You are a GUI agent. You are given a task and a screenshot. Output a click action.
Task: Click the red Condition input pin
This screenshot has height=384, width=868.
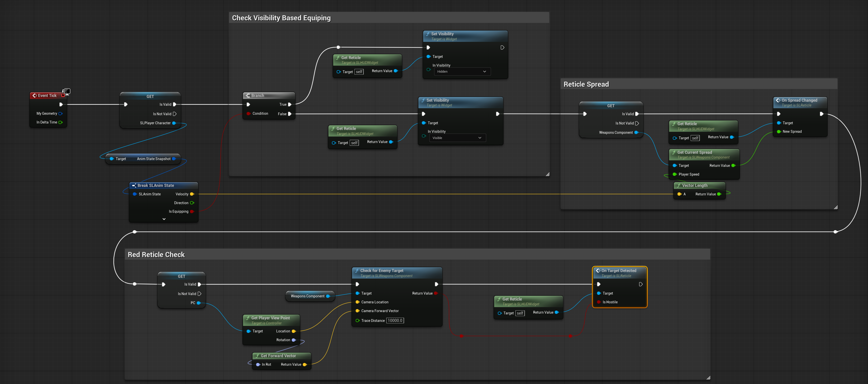(x=248, y=113)
